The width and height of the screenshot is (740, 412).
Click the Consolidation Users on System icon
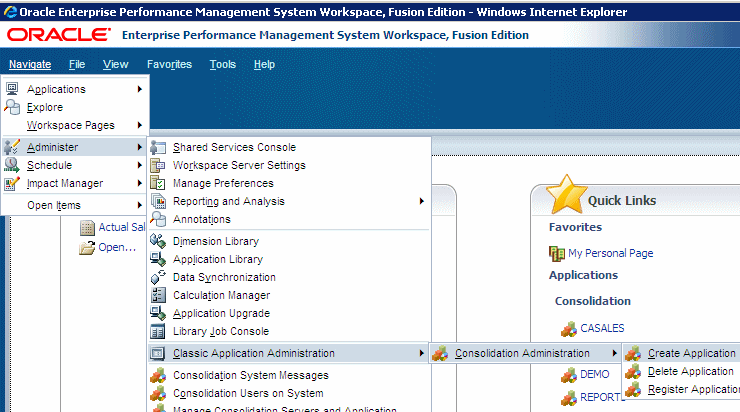(x=158, y=393)
